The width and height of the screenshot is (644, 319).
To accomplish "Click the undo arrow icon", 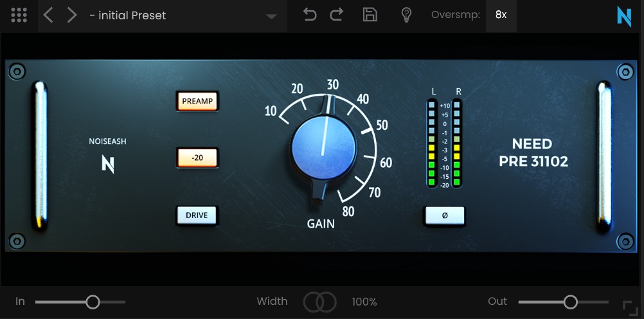I will (x=310, y=15).
